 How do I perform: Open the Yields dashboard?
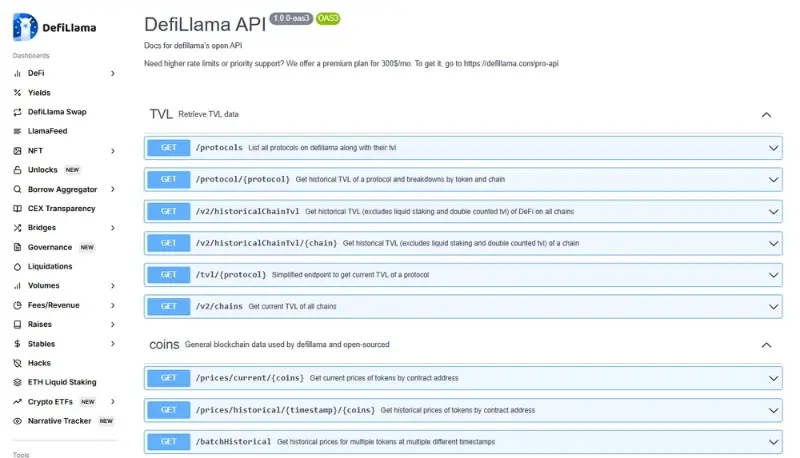pos(39,93)
